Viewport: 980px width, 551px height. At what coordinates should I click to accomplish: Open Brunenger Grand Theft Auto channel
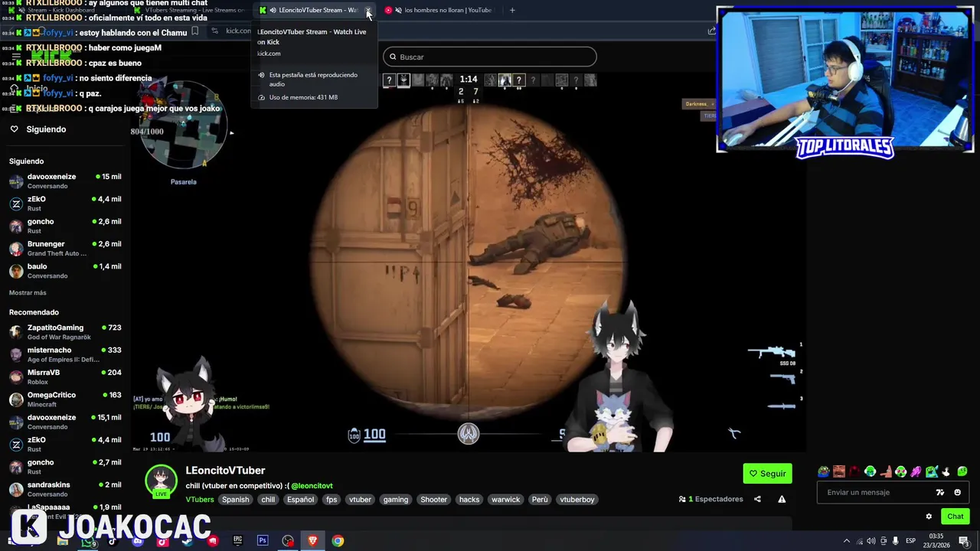coord(65,248)
